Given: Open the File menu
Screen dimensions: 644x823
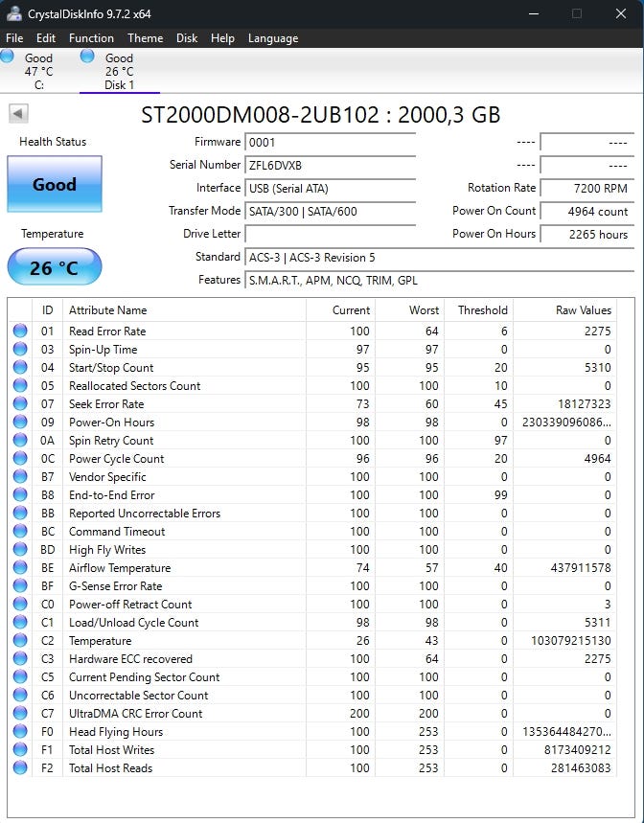Looking at the screenshot, I should pyautogui.click(x=14, y=37).
